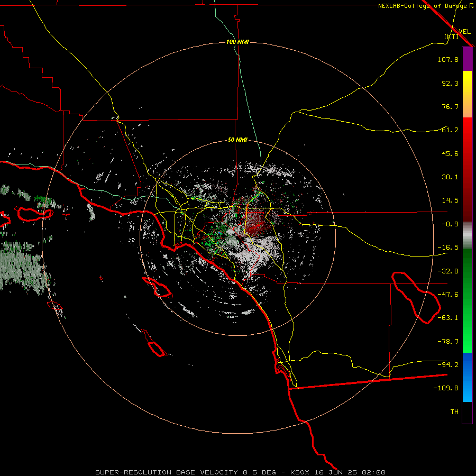This screenshot has height=476, width=476.
Task: Select the 14.5 legend value
Action: pos(450,200)
